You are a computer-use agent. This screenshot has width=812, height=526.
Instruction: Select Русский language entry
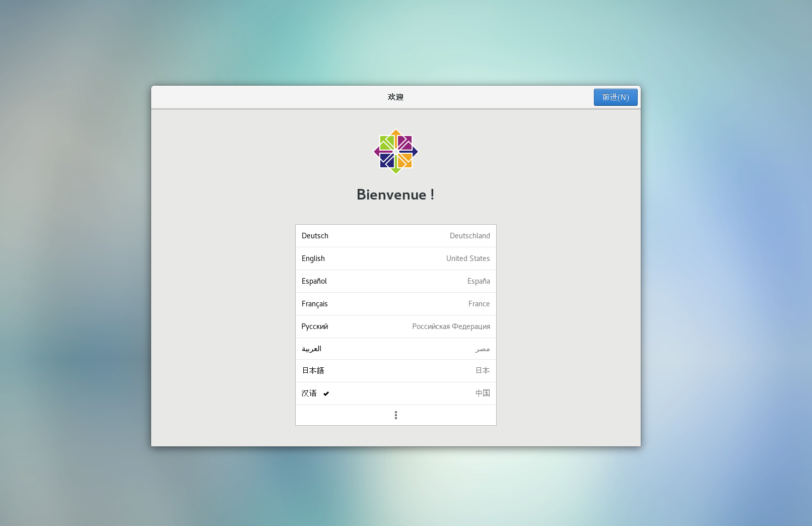(x=314, y=326)
